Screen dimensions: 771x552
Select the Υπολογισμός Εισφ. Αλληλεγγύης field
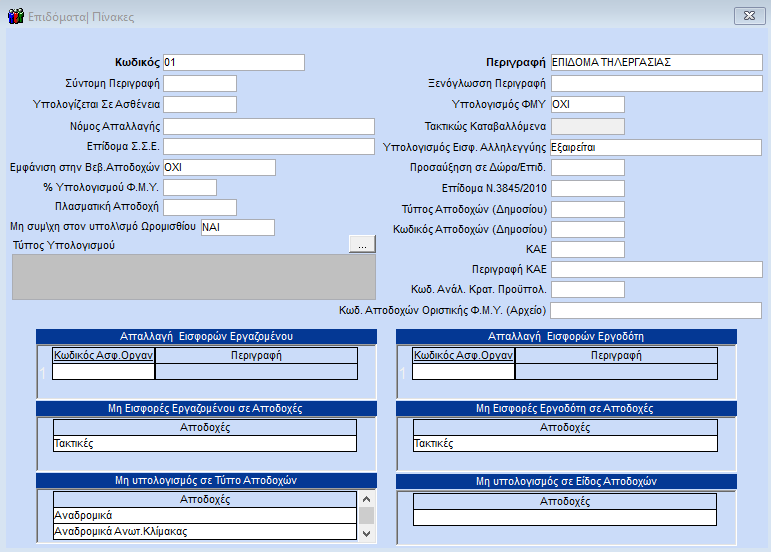(656, 147)
